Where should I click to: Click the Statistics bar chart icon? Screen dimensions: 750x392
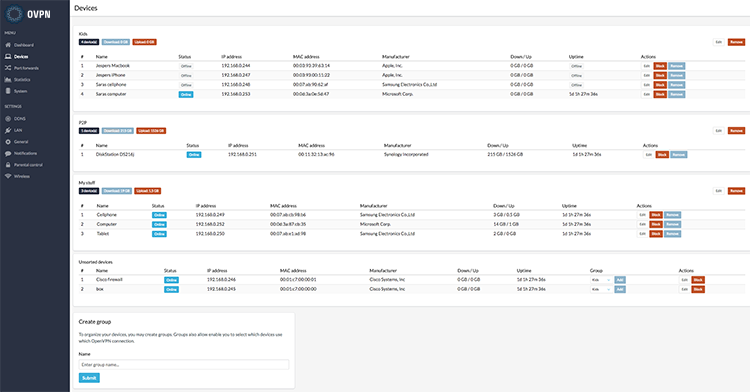(x=8, y=79)
